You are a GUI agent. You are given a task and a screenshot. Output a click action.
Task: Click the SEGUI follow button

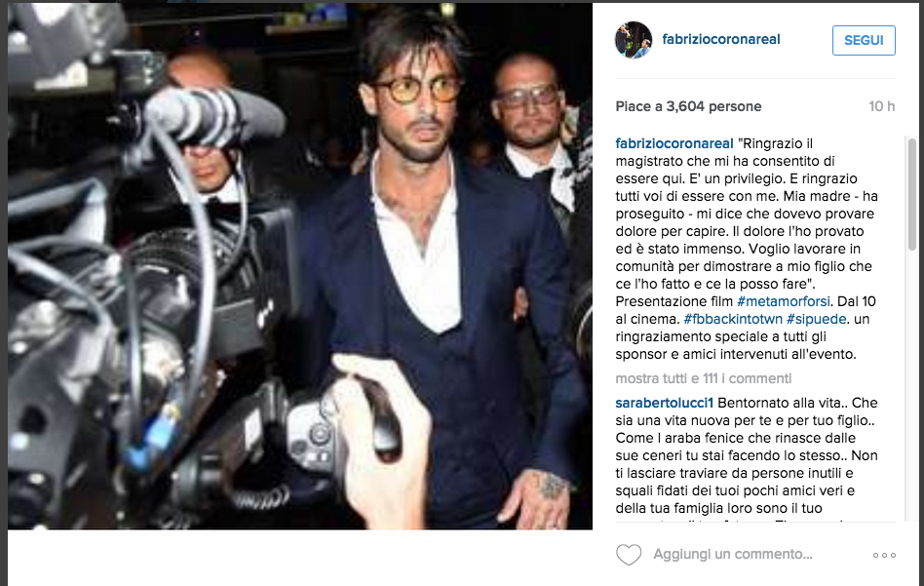(x=864, y=40)
